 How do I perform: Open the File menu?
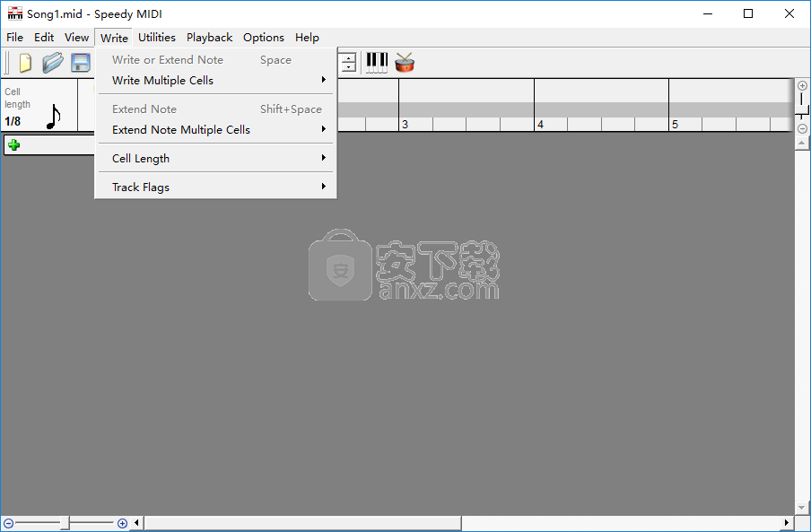[x=14, y=37]
